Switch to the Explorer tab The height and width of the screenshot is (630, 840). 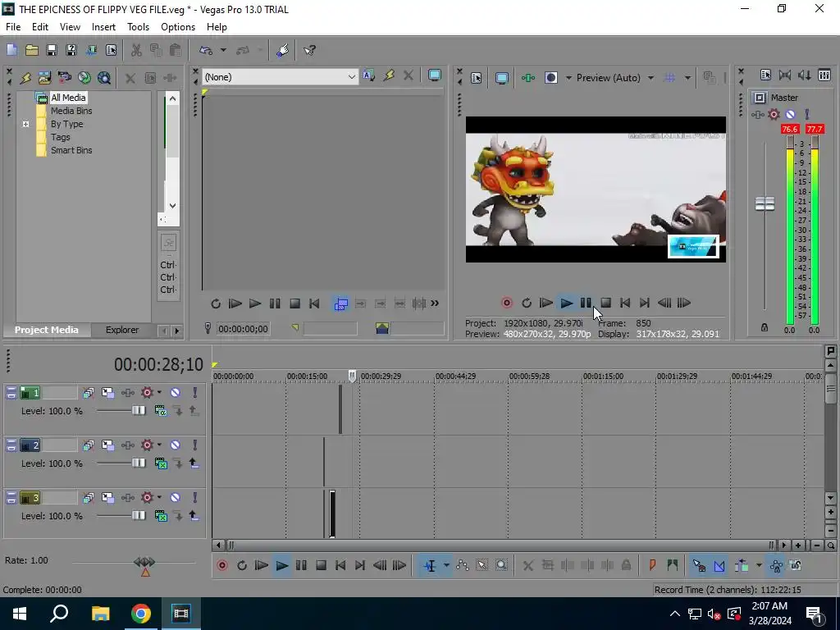click(x=122, y=330)
